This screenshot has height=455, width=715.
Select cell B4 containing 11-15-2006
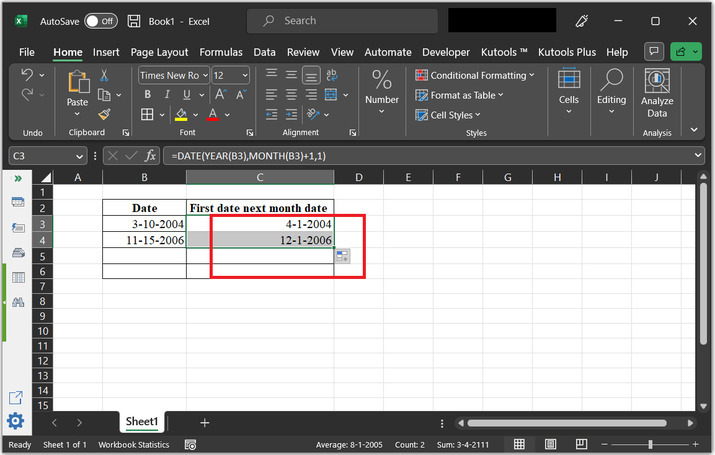pos(144,240)
